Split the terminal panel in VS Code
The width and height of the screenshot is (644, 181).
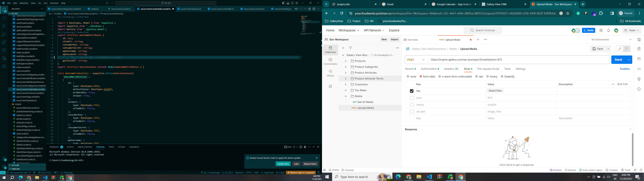301,147
